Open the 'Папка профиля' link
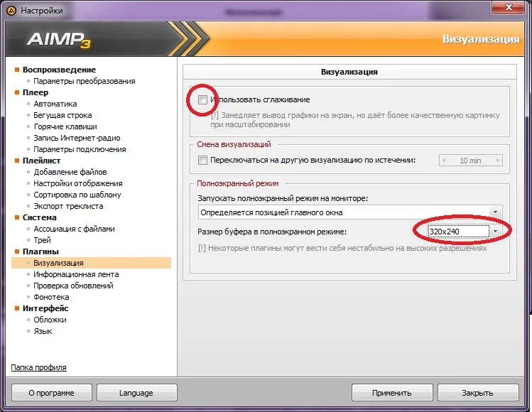Image resolution: width=532 pixels, height=412 pixels. [x=38, y=367]
